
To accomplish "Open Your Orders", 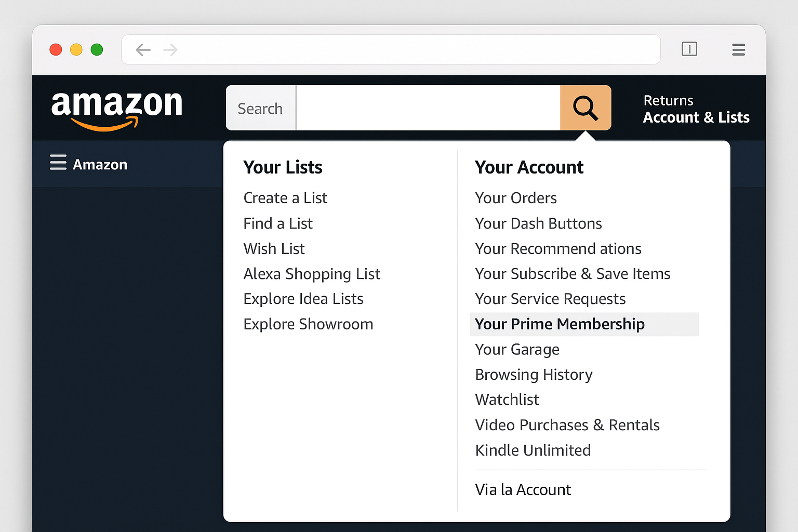I will pyautogui.click(x=515, y=198).
